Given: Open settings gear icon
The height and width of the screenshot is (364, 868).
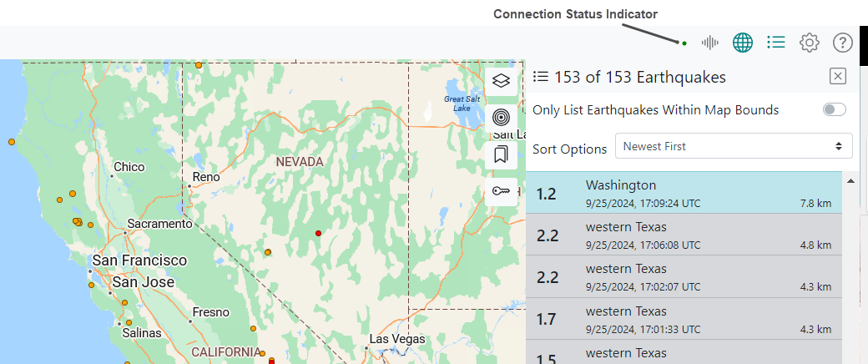Looking at the screenshot, I should pos(809,43).
